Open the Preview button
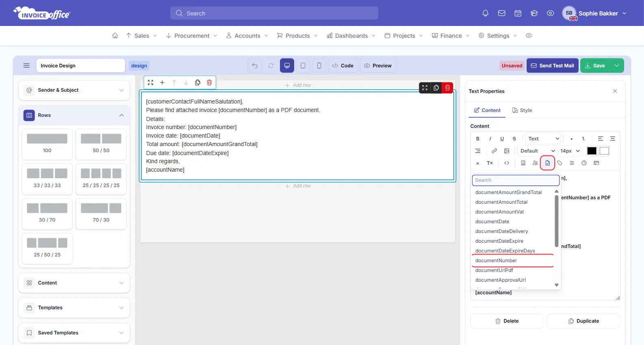644x345 pixels. [378, 66]
